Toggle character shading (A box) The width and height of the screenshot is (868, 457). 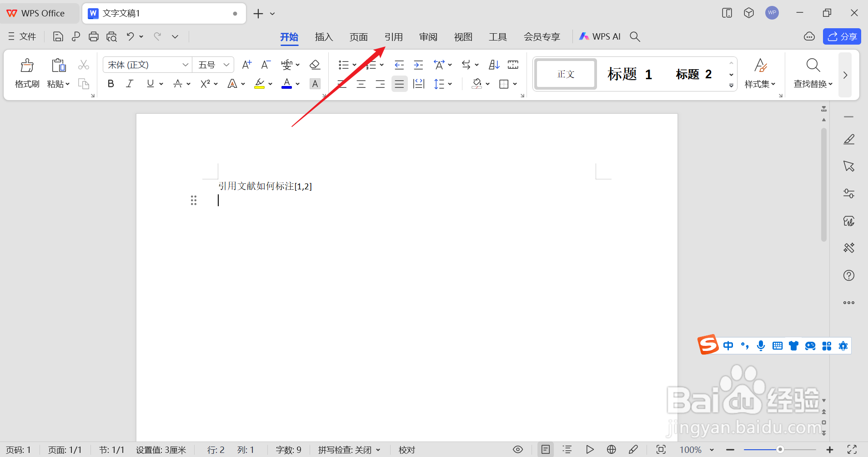coord(315,84)
